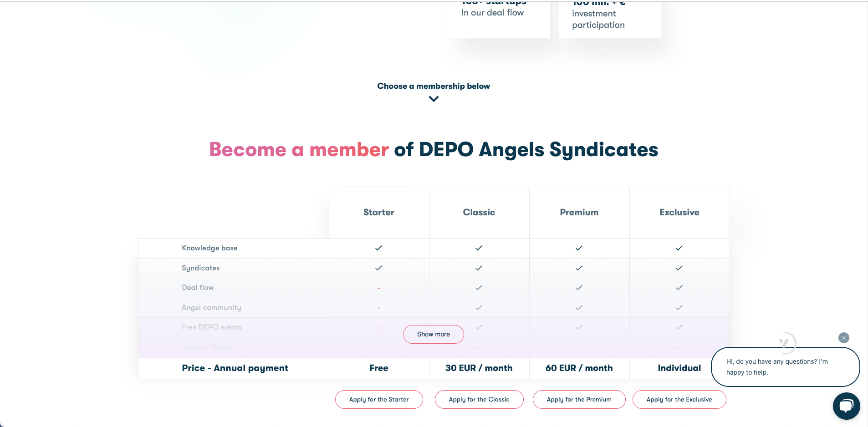Apply for the Exclusive membership
This screenshot has height=427, width=868.
679,399
